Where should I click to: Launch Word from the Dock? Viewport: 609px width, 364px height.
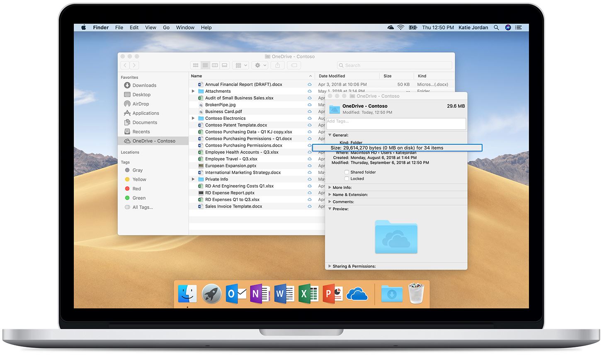pos(284,294)
